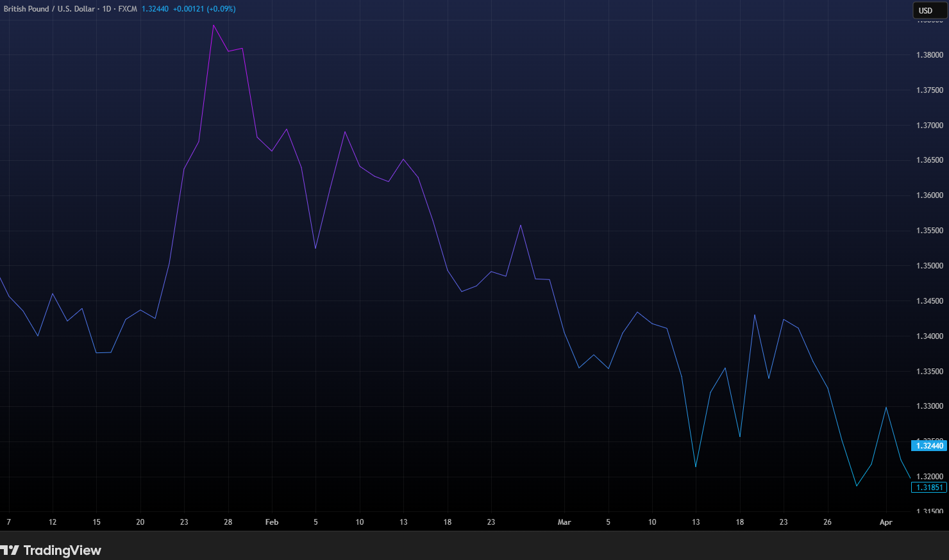Click the highest peak of the chart line
This screenshot has height=560, width=949.
(x=214, y=26)
